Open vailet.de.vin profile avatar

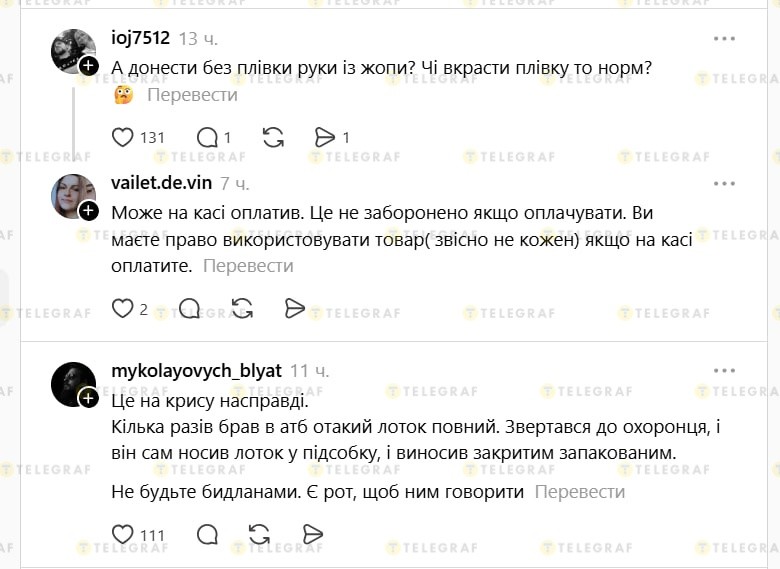[x=71, y=195]
